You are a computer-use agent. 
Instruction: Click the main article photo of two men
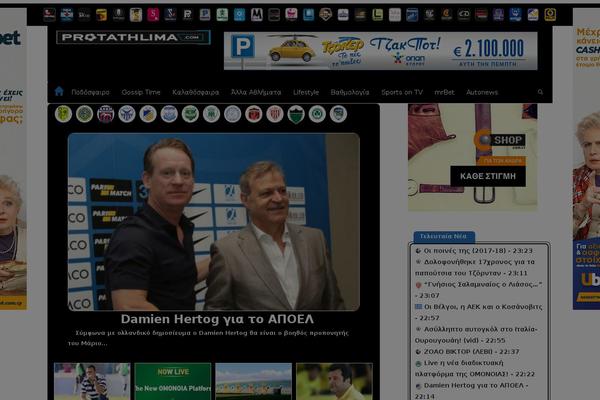[214, 222]
